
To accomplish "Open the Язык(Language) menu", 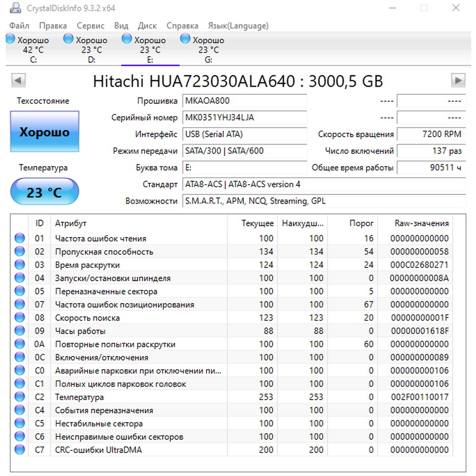I will (x=238, y=26).
